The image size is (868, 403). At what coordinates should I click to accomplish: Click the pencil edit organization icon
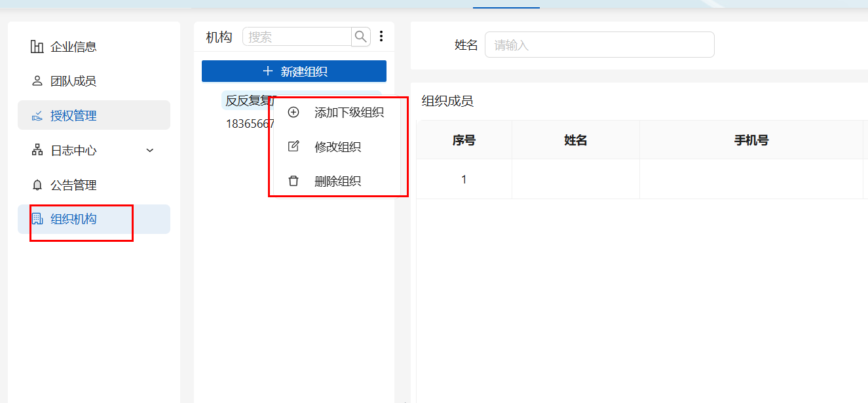click(x=293, y=146)
